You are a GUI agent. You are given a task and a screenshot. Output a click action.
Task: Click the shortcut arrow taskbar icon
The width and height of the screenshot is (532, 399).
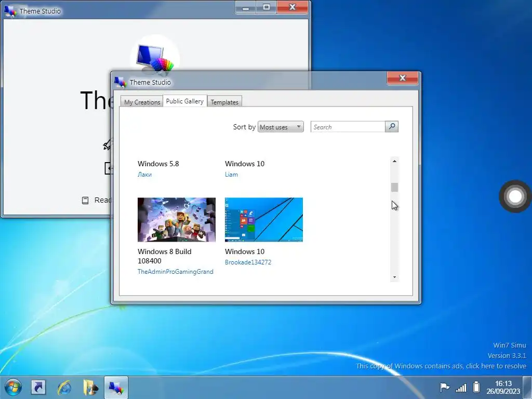(x=38, y=387)
